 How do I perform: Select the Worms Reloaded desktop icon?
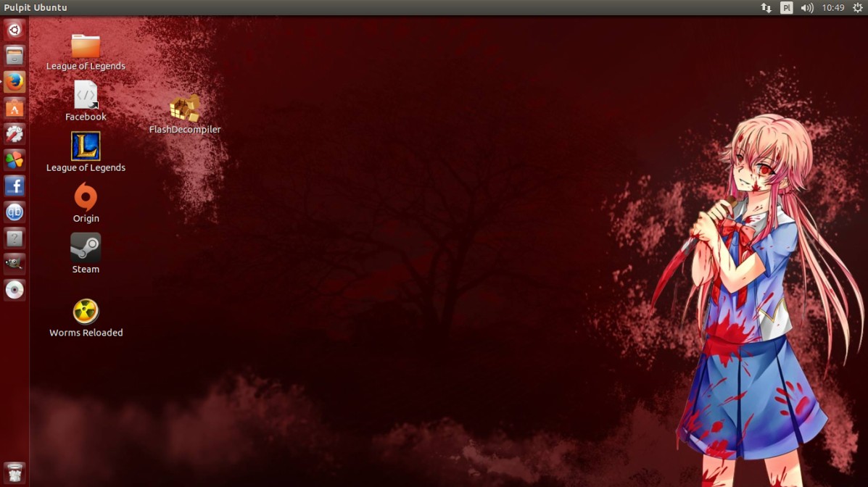click(86, 311)
